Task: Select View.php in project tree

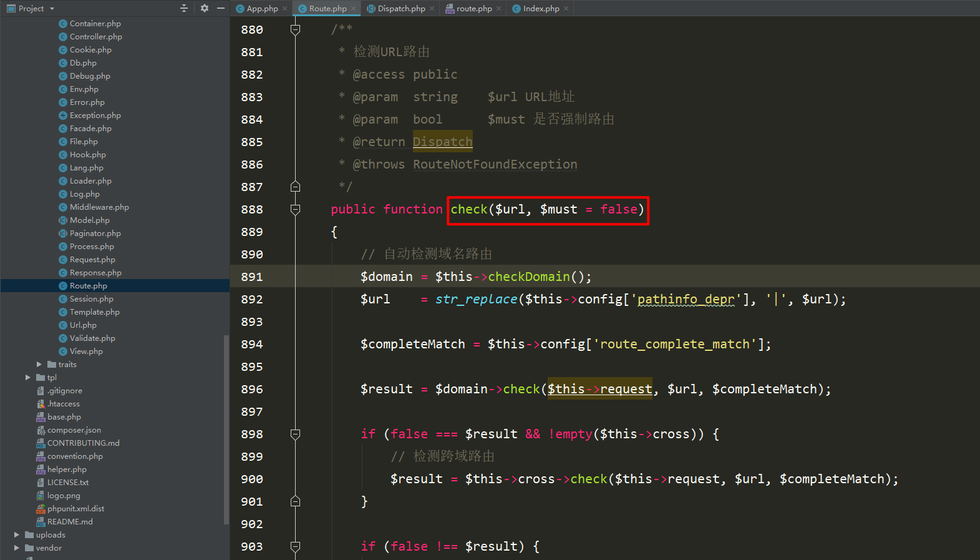Action: (x=86, y=351)
